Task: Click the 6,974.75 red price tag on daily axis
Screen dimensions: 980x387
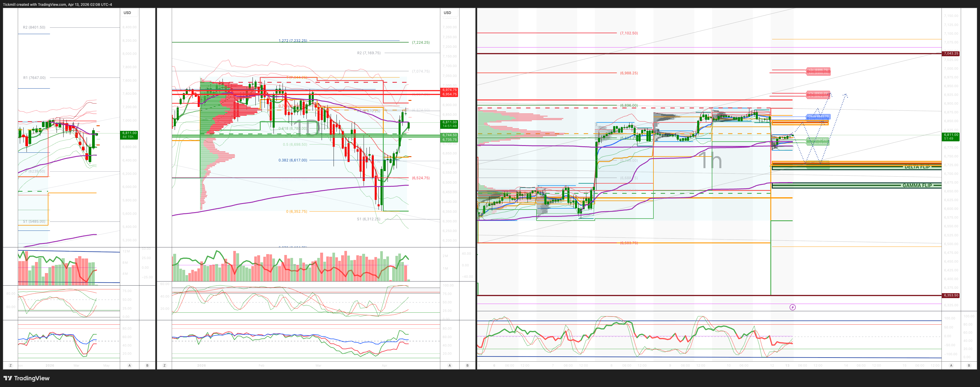Action: (x=449, y=90)
